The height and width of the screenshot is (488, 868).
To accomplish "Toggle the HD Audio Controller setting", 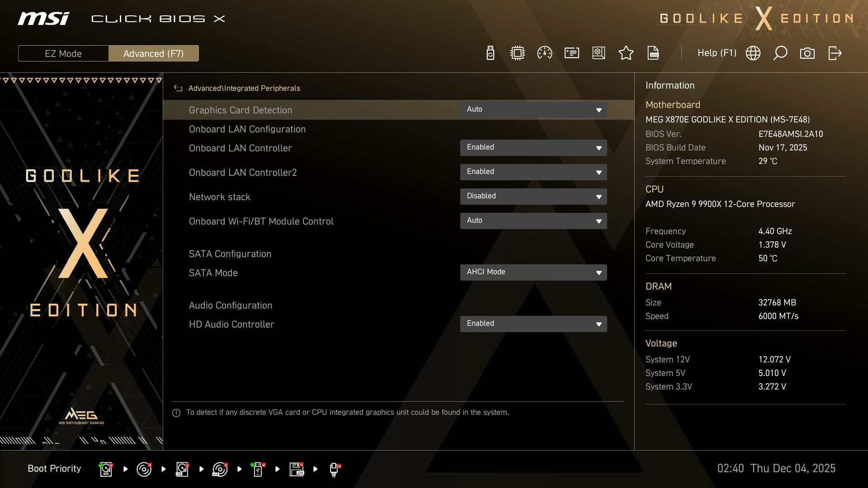I will pos(533,324).
